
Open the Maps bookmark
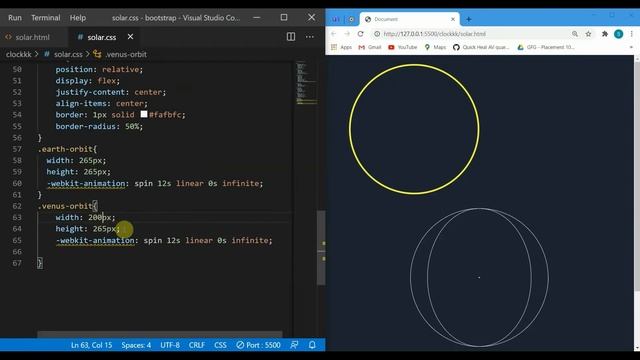pos(435,47)
